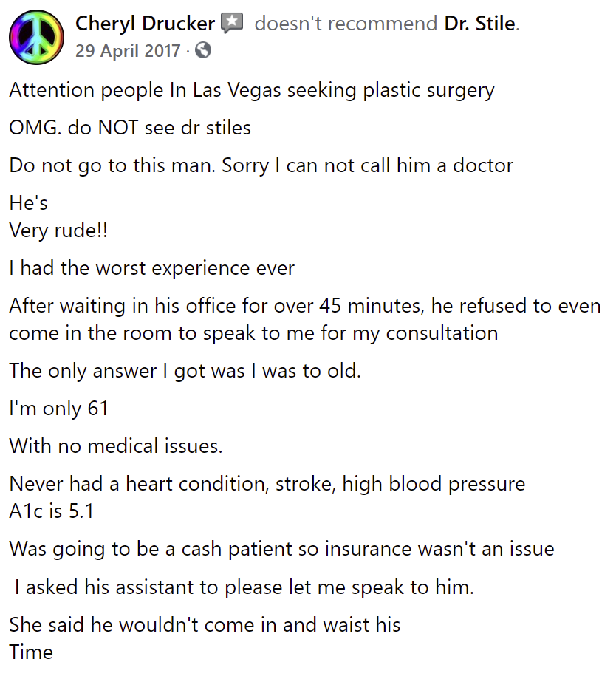Click the line "The only answer I got"

tap(185, 371)
